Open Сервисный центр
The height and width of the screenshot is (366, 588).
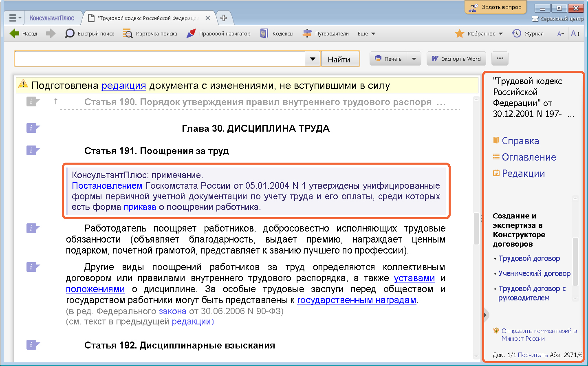point(557,19)
